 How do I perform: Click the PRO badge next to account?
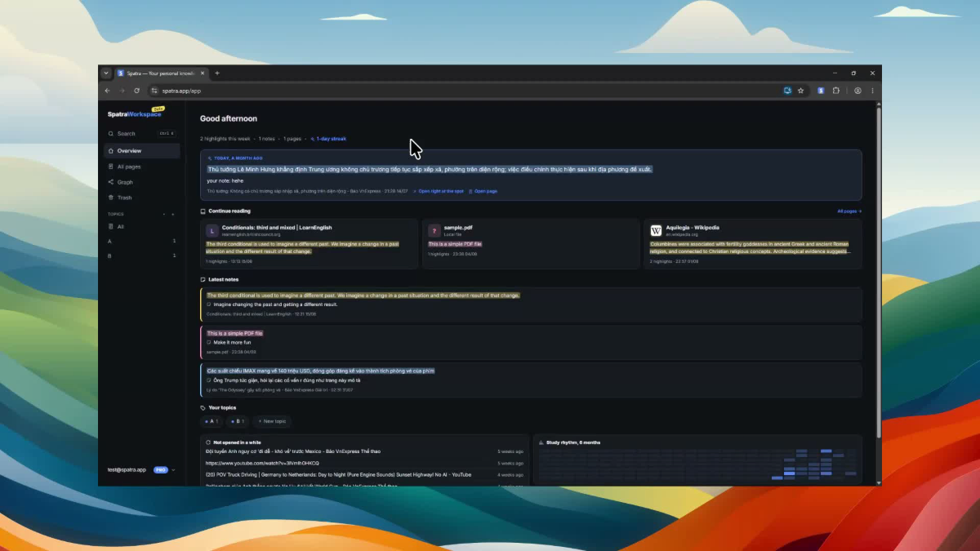(160, 469)
